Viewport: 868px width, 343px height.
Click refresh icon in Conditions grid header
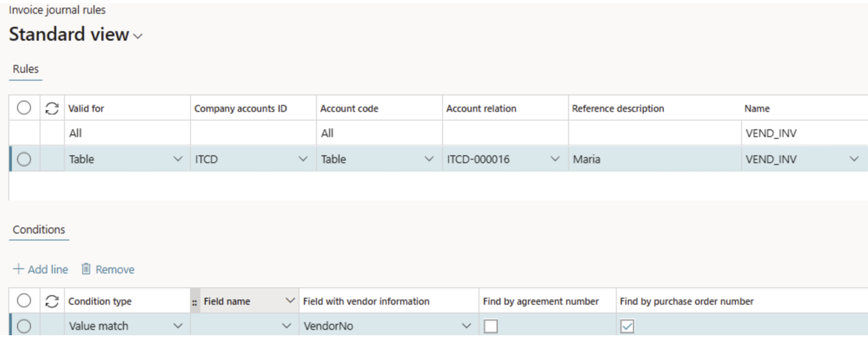[x=52, y=301]
